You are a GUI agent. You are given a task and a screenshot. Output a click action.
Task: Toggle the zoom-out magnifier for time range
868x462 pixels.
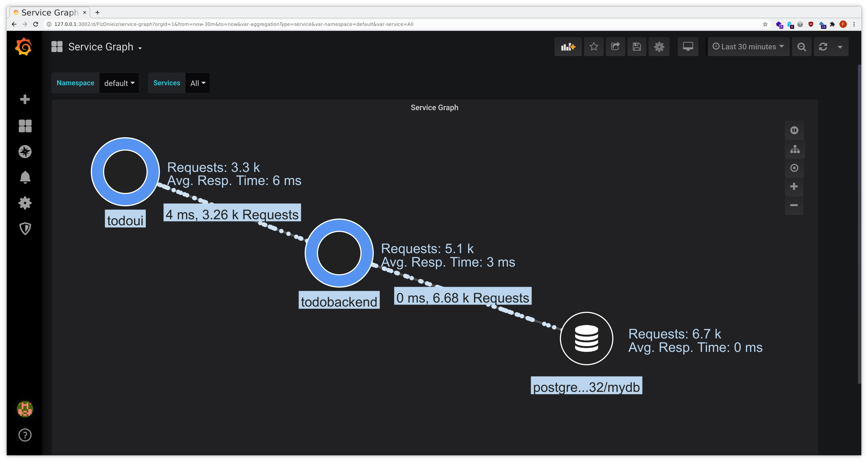click(802, 47)
